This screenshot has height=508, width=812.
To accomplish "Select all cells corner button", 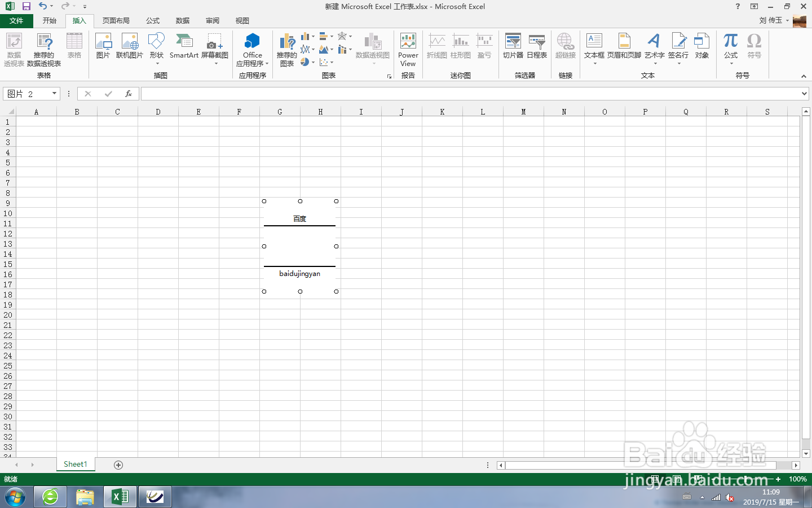I will (x=8, y=112).
